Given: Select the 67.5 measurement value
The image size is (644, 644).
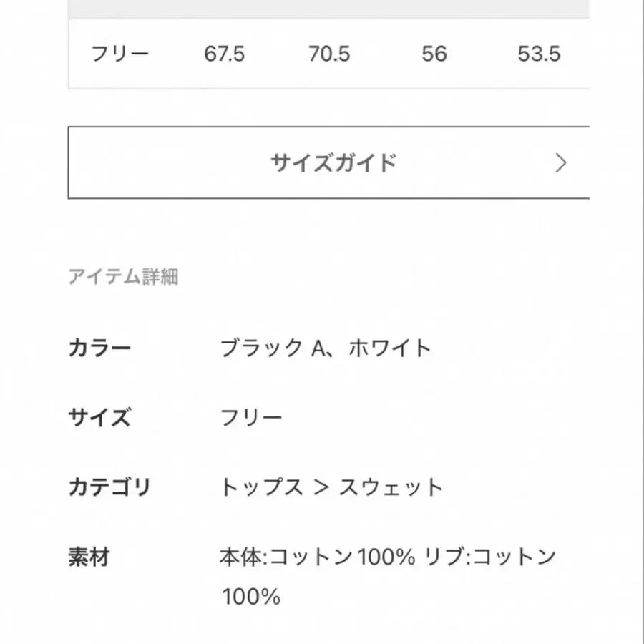Looking at the screenshot, I should pos(223,52).
